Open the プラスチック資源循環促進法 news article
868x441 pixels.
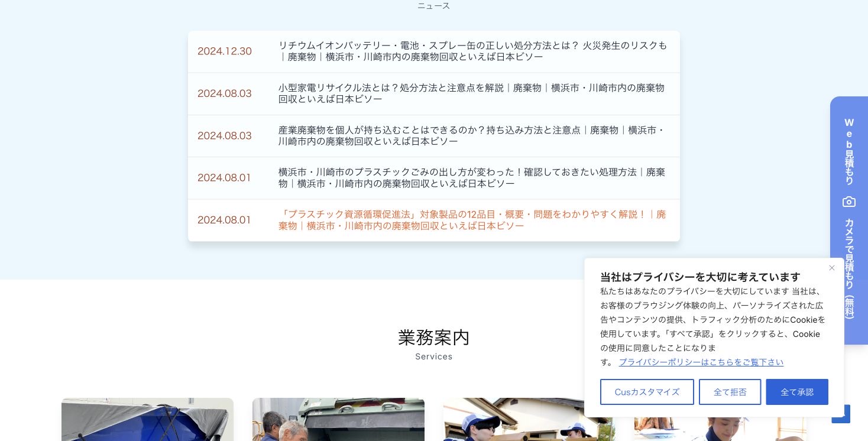click(x=472, y=220)
